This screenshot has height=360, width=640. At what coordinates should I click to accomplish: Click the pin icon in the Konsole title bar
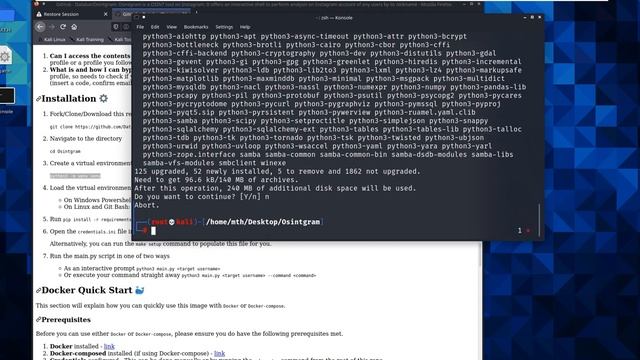click(144, 18)
